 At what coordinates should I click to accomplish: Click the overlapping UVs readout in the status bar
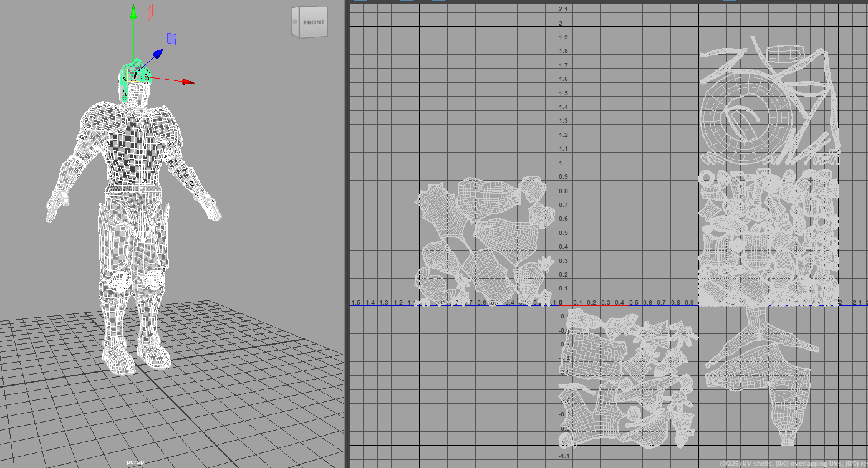point(808,462)
